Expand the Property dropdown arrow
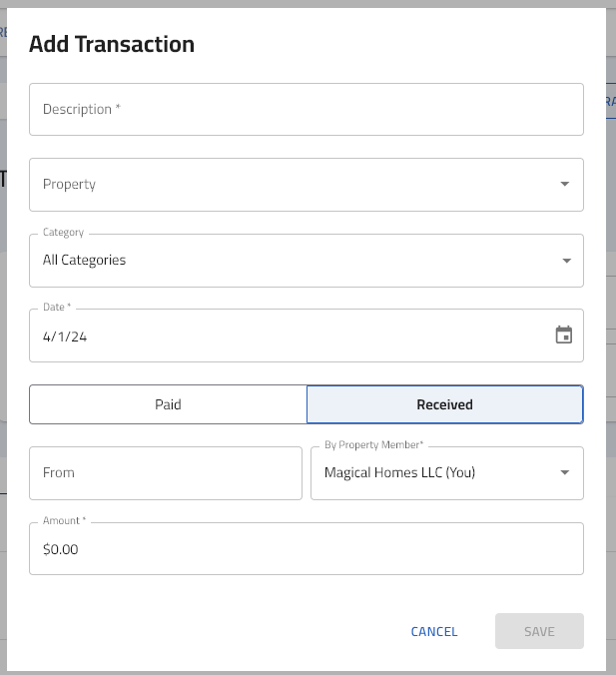 (x=565, y=185)
